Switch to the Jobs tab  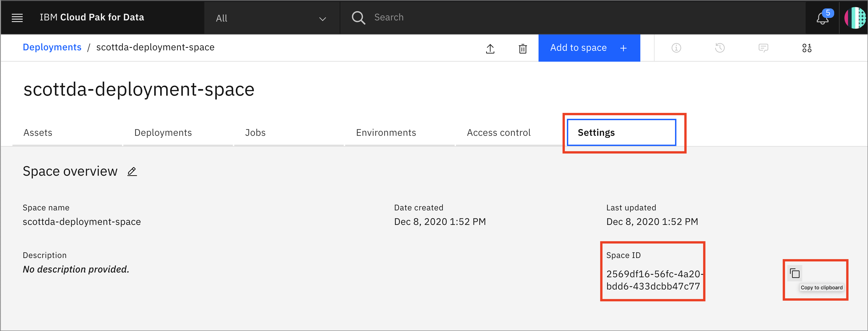coord(255,132)
